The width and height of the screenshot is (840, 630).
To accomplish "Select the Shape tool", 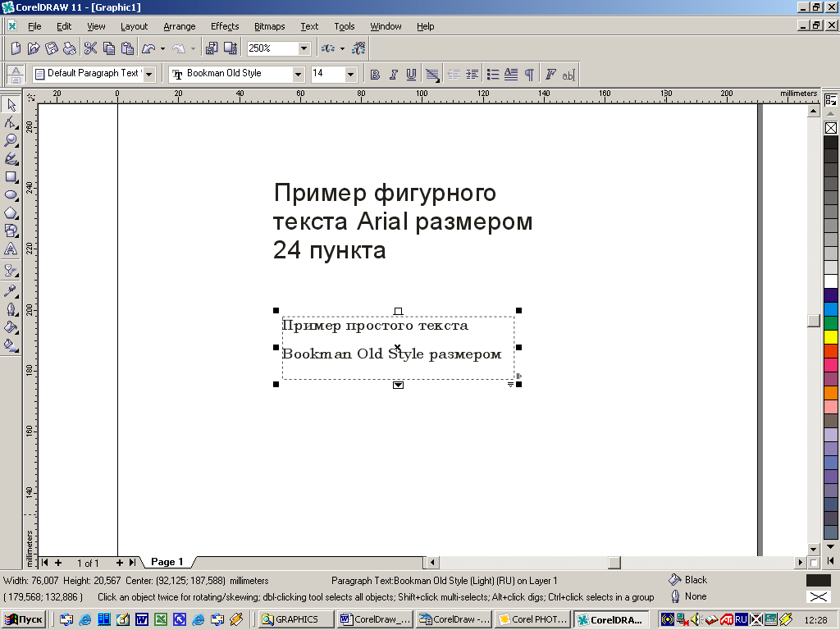I will tap(11, 123).
